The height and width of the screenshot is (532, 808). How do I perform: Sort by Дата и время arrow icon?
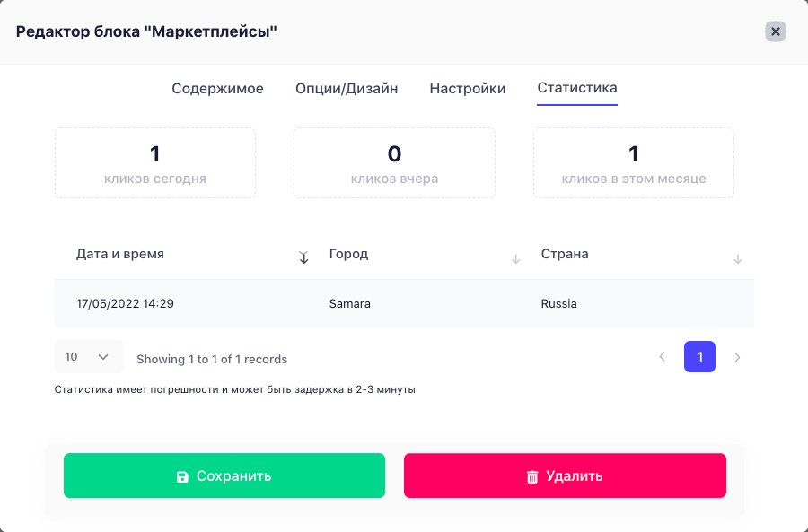tap(304, 258)
